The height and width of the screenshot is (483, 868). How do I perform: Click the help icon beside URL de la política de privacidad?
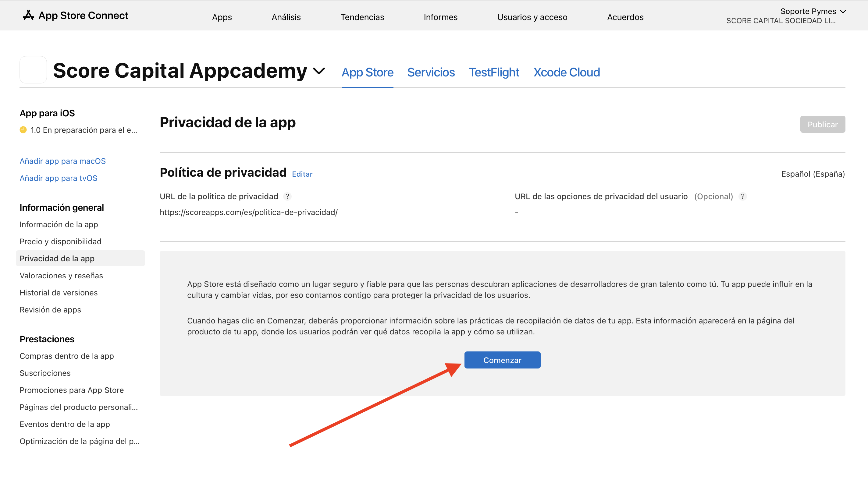[x=287, y=196]
